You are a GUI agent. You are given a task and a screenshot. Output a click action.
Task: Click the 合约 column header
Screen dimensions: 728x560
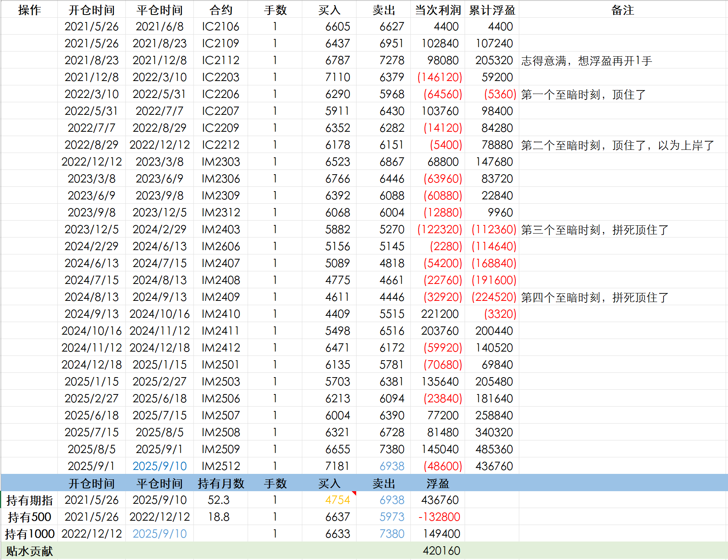[221, 10]
